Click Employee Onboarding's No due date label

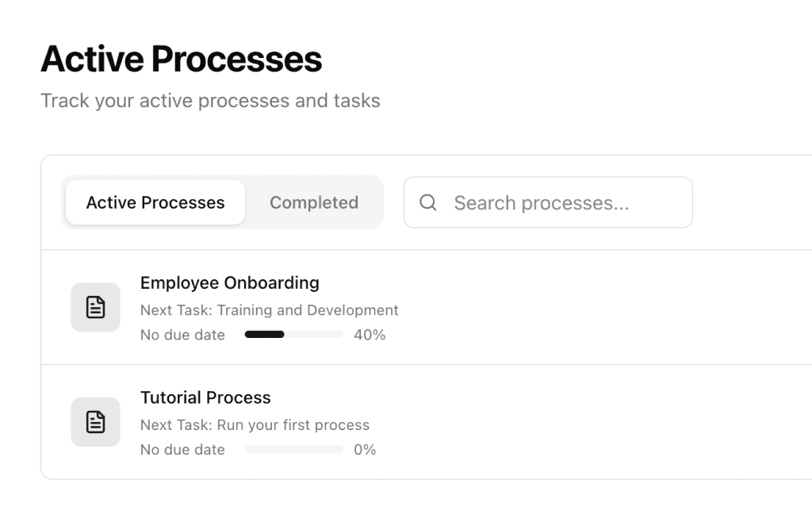point(182,335)
